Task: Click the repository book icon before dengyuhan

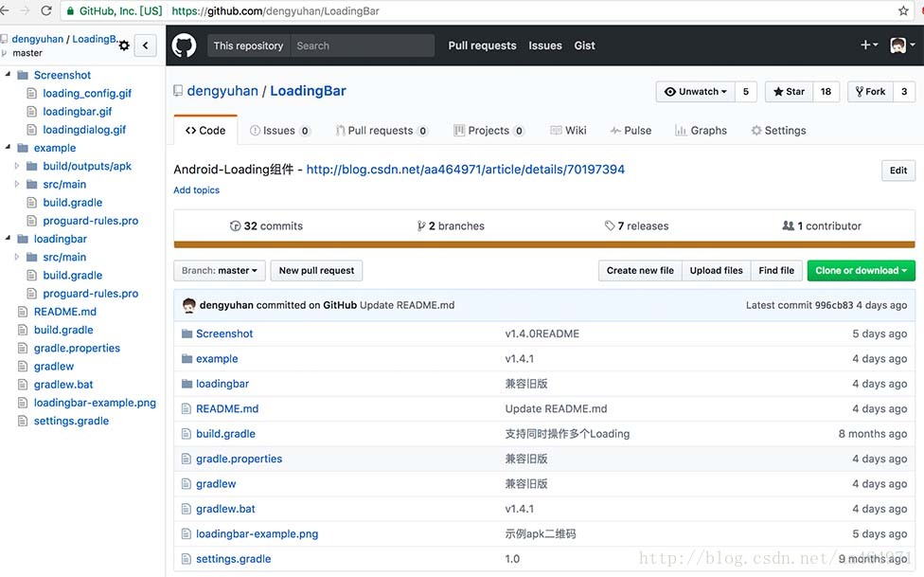Action: pyautogui.click(x=178, y=91)
